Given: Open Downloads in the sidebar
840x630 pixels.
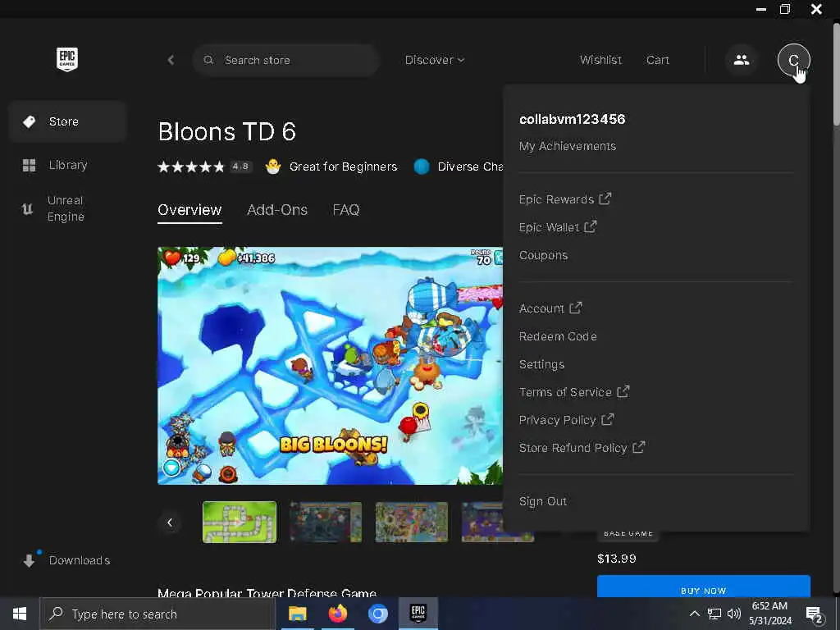Looking at the screenshot, I should click(67, 560).
